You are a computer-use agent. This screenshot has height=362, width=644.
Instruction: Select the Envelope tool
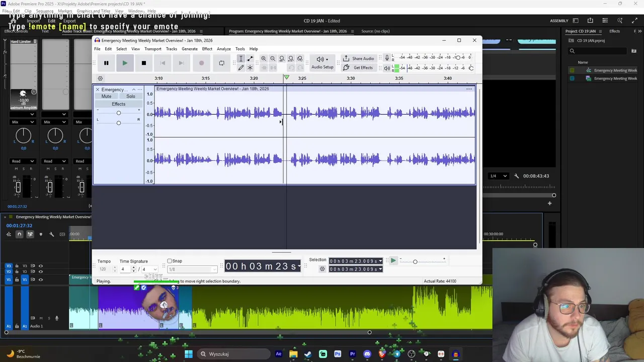click(250, 59)
